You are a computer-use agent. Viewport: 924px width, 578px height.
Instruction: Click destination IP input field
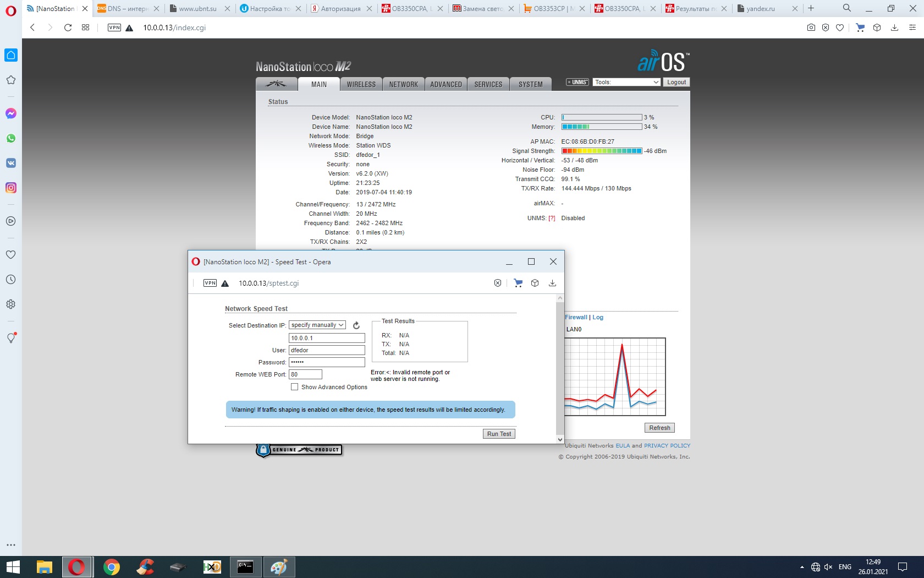[x=327, y=338]
